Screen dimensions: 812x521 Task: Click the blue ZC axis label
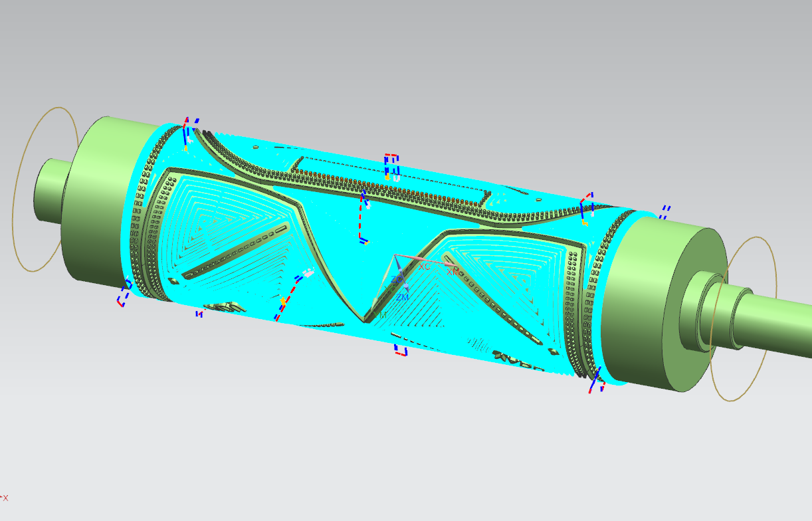(x=396, y=280)
